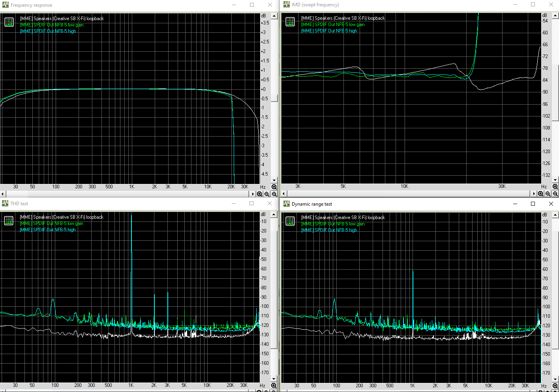The height and width of the screenshot is (392, 559).
Task: Click scroll-up arrow in Frequency response vertical scrollbar
Action: tap(274, 16)
